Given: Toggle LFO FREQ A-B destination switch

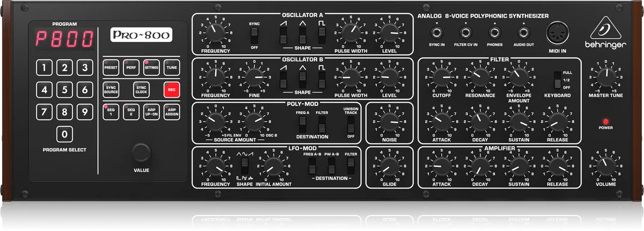Looking at the screenshot, I should [312, 167].
